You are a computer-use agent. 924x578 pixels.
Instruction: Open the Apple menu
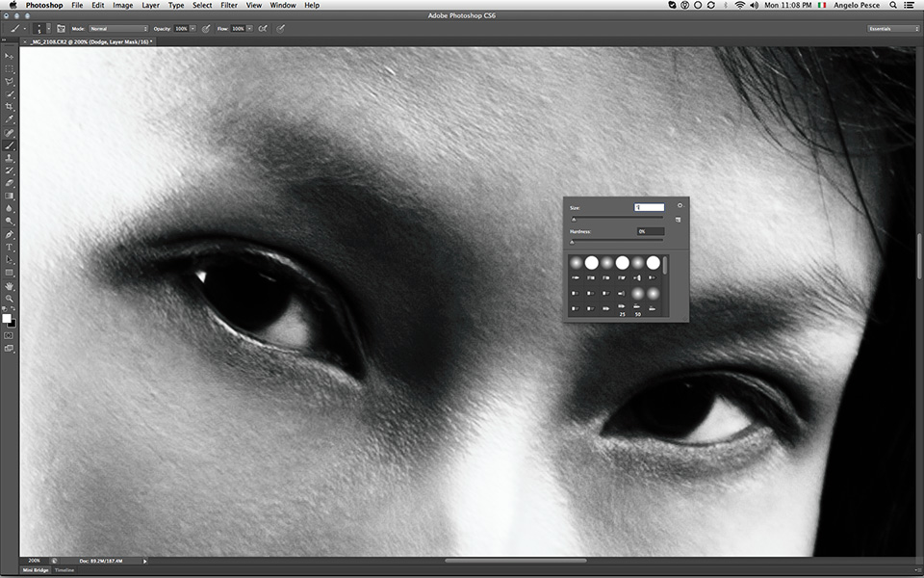[x=13, y=5]
